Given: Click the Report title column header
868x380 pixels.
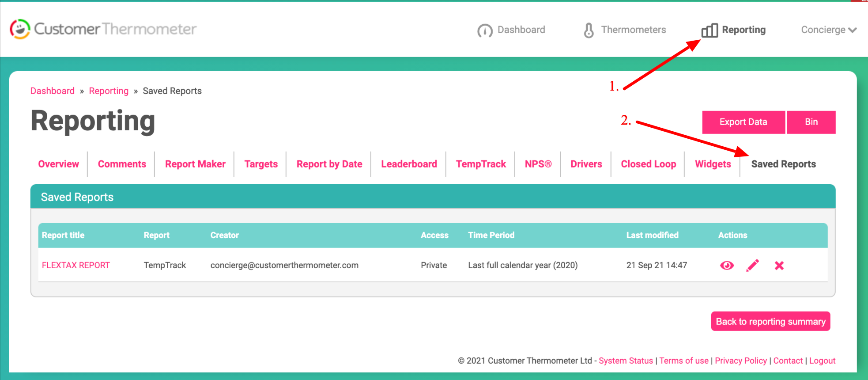Looking at the screenshot, I should pos(63,235).
